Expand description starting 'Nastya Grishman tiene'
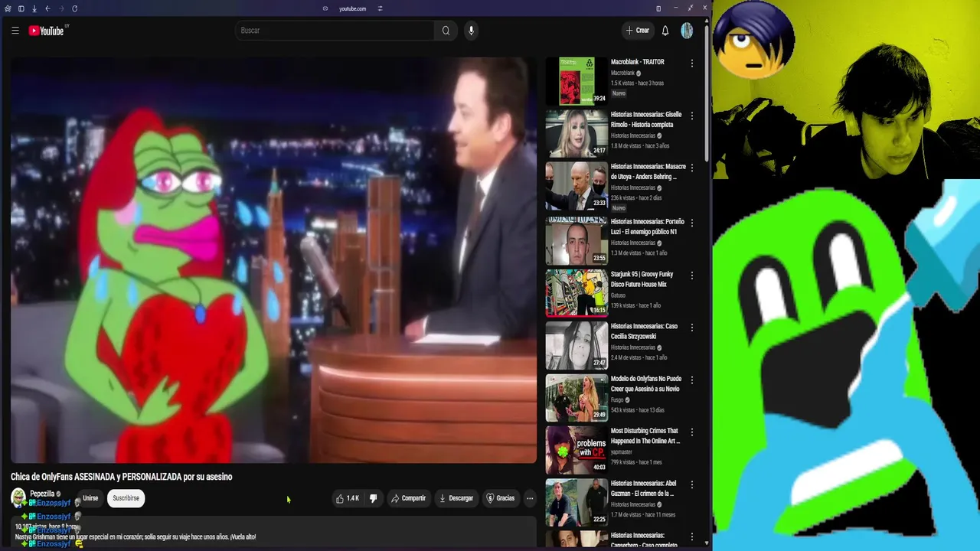 coord(136,536)
